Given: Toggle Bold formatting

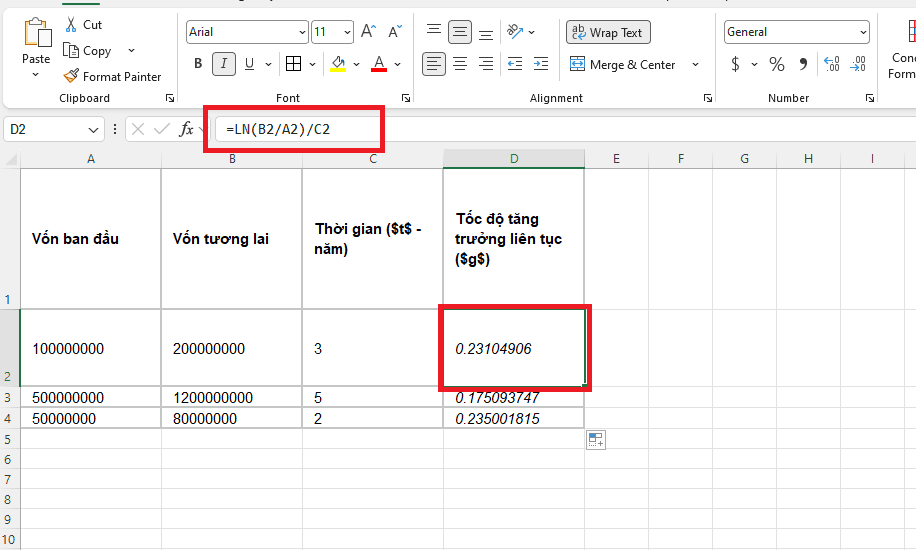Looking at the screenshot, I should (x=198, y=64).
